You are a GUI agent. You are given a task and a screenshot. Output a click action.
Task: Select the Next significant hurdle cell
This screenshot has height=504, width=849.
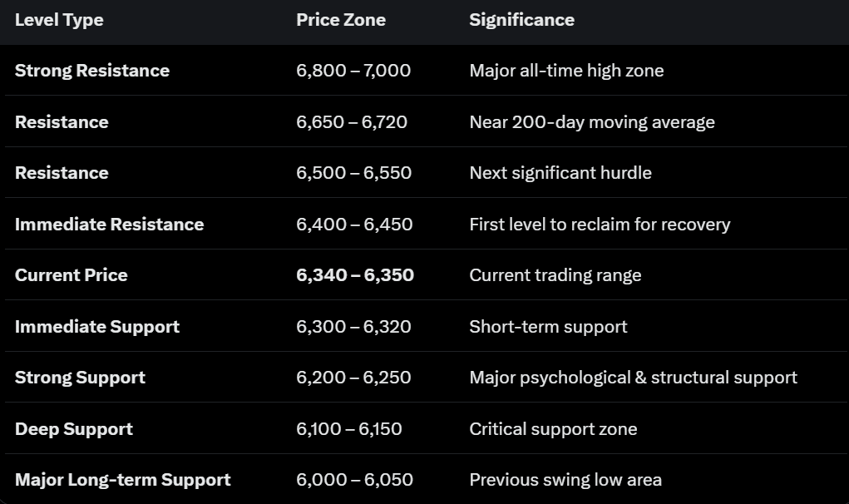click(560, 173)
